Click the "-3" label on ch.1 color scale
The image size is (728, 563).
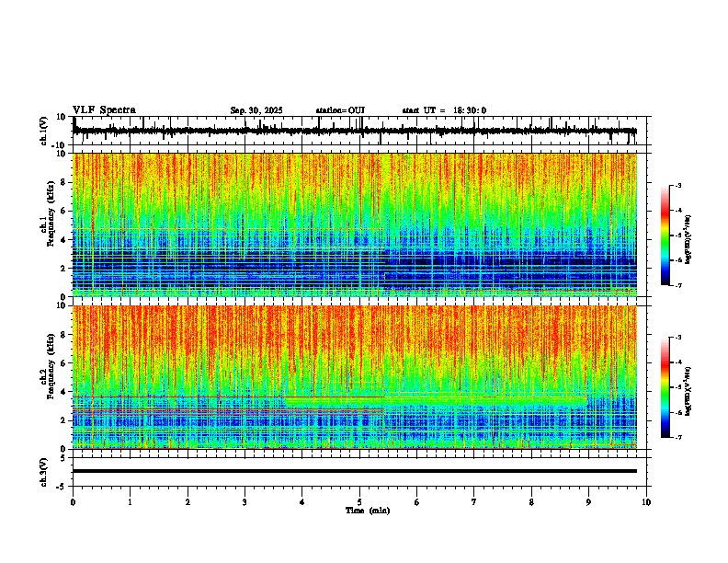678,185
